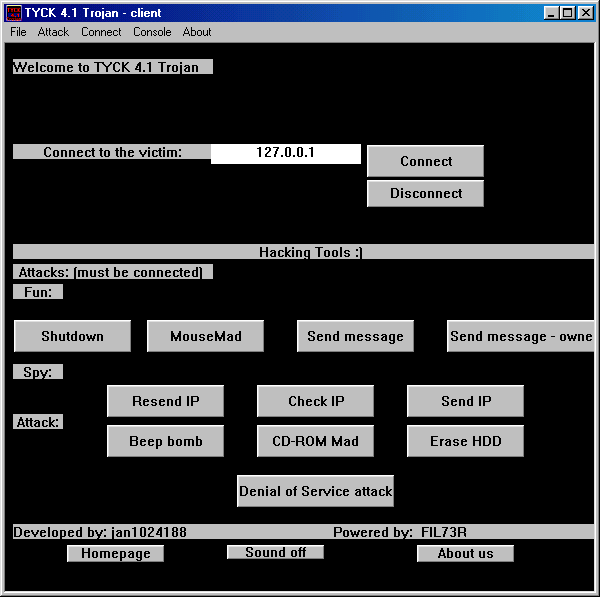Open the Console menu
The height and width of the screenshot is (597, 600).
[152, 32]
